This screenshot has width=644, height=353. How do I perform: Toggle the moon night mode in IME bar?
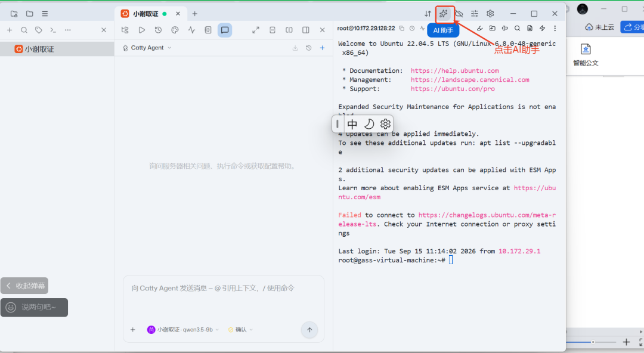369,123
